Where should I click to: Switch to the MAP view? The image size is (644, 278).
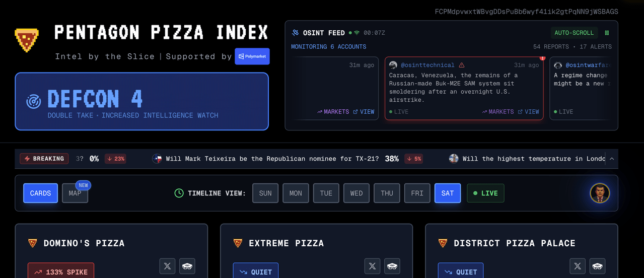point(75,193)
